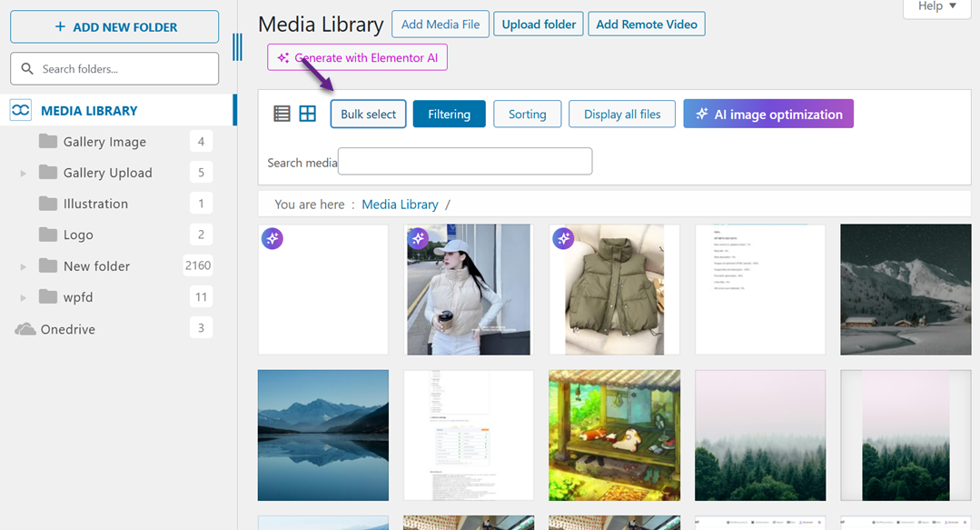Expand the Gallery Upload folder

pyautogui.click(x=22, y=172)
